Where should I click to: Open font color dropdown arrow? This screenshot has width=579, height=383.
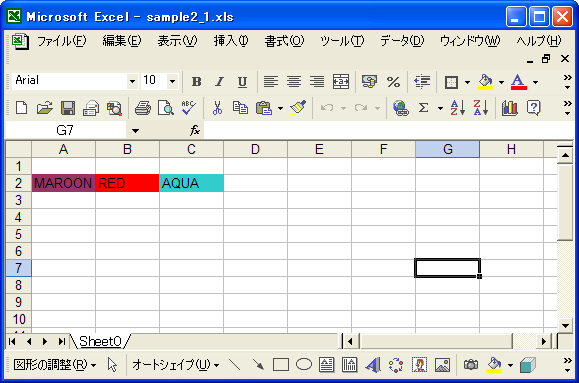(535, 82)
